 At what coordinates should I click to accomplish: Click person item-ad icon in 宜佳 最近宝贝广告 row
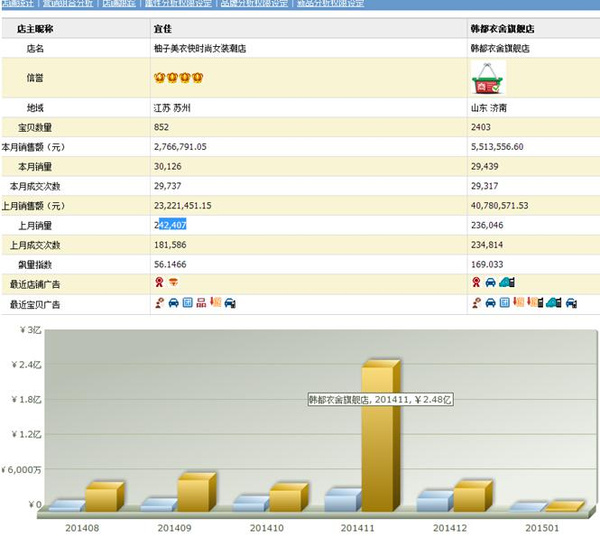160,303
